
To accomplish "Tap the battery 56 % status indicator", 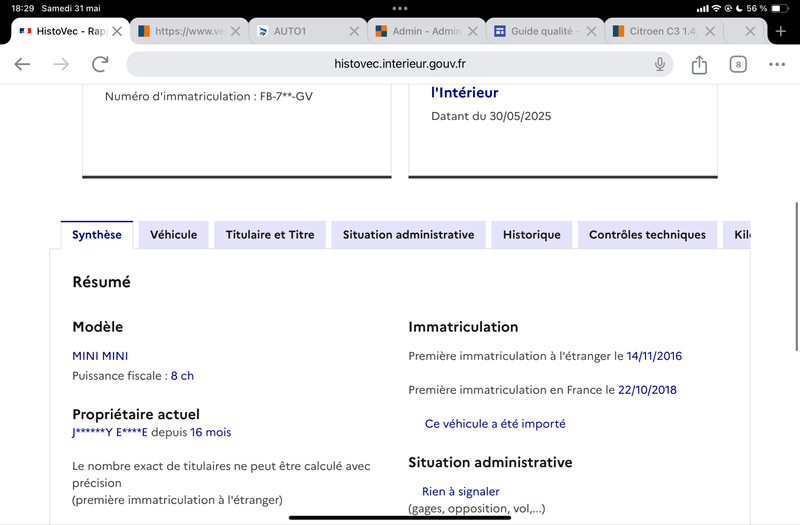I will pyautogui.click(x=767, y=8).
